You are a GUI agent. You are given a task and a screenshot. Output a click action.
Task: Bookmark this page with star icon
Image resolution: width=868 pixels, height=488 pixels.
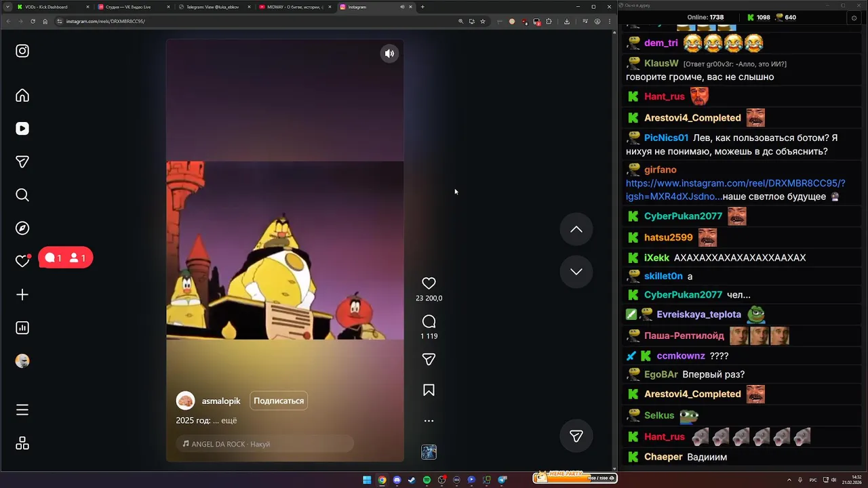point(483,21)
